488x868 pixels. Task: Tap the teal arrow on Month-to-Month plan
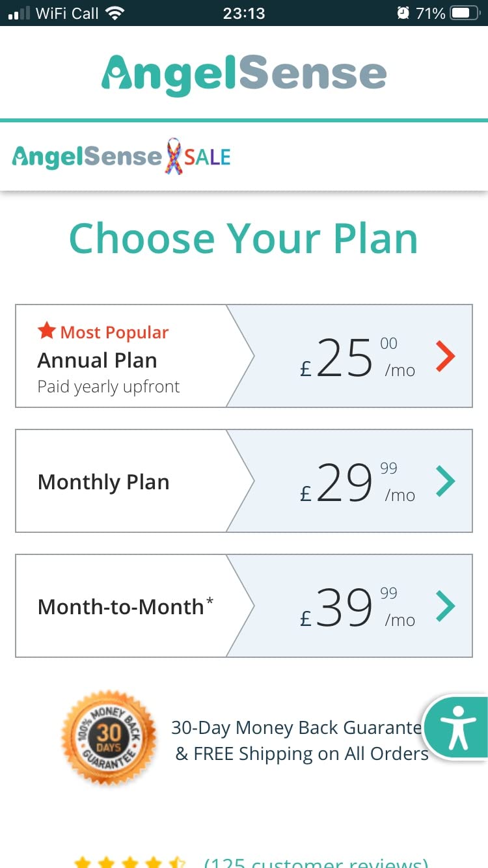pyautogui.click(x=446, y=606)
